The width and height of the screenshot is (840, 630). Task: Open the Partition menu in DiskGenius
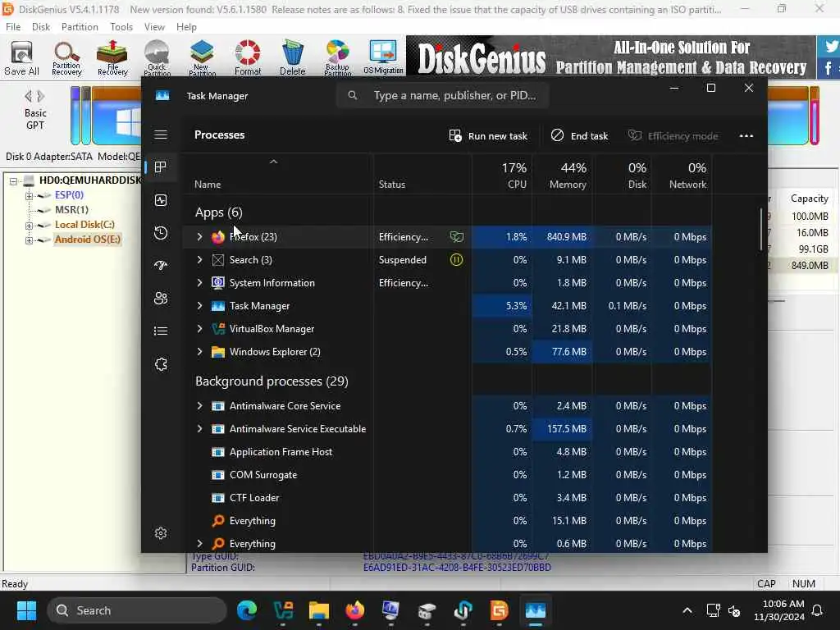click(80, 27)
